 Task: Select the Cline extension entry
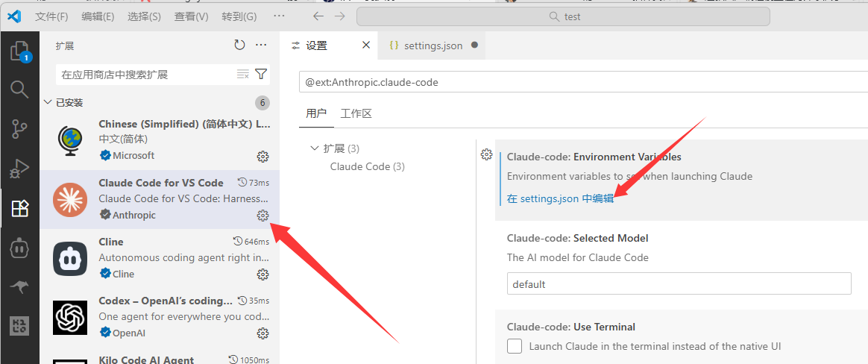(160, 258)
